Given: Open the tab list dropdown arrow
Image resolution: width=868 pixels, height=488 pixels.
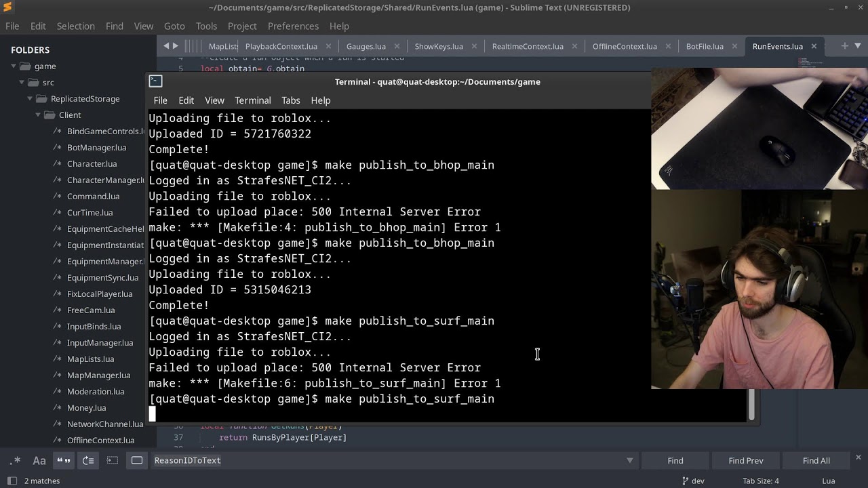Looking at the screenshot, I should (858, 46).
